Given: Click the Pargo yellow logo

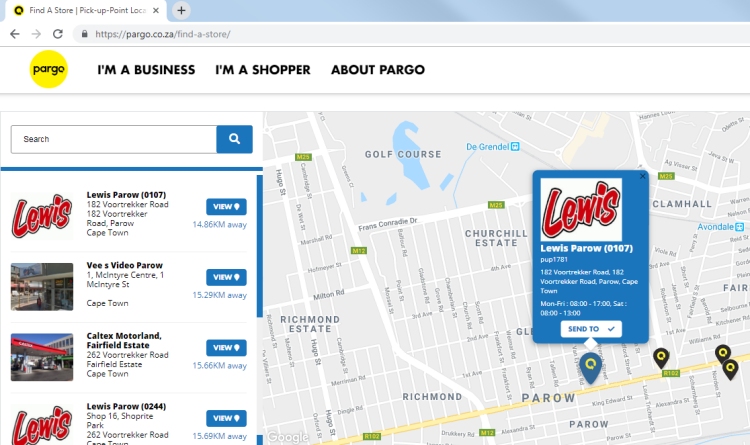Looking at the screenshot, I should click(x=48, y=69).
